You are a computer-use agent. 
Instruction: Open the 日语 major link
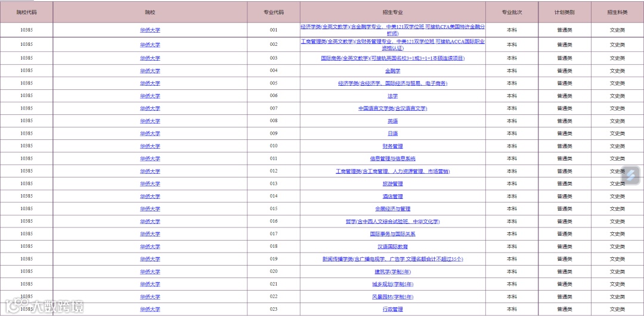click(x=392, y=134)
